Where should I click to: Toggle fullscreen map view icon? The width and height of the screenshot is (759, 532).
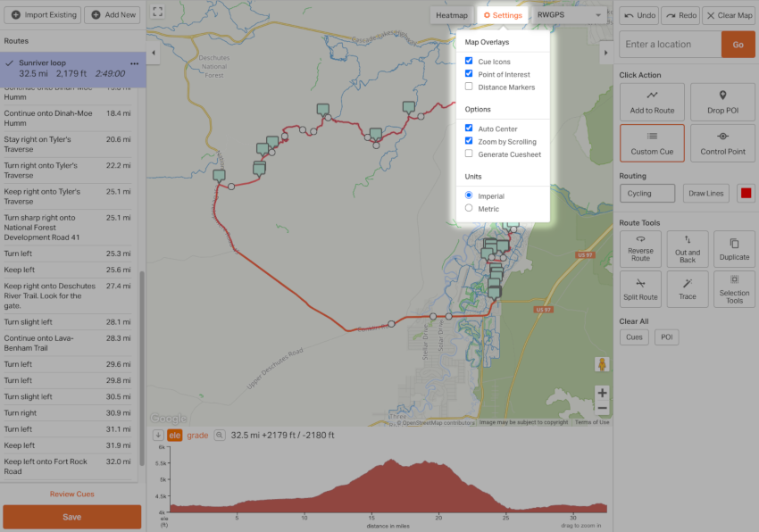158,12
